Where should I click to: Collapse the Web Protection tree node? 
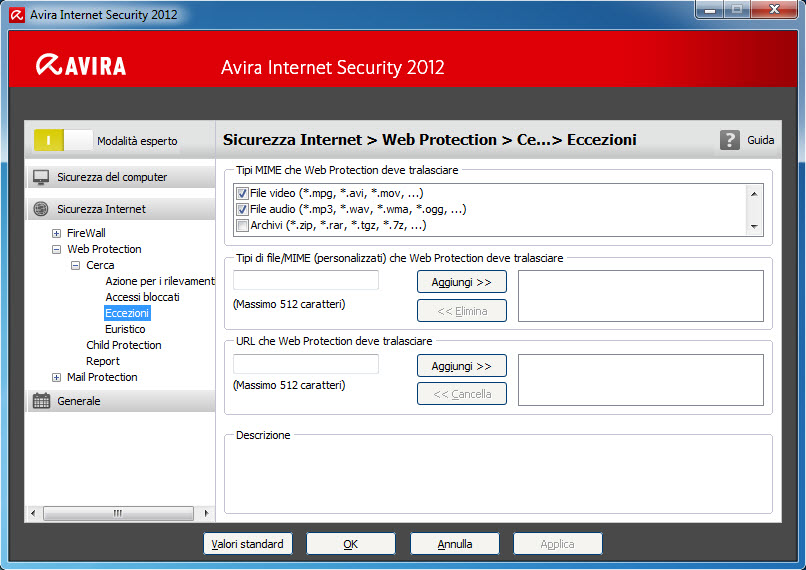[57, 249]
